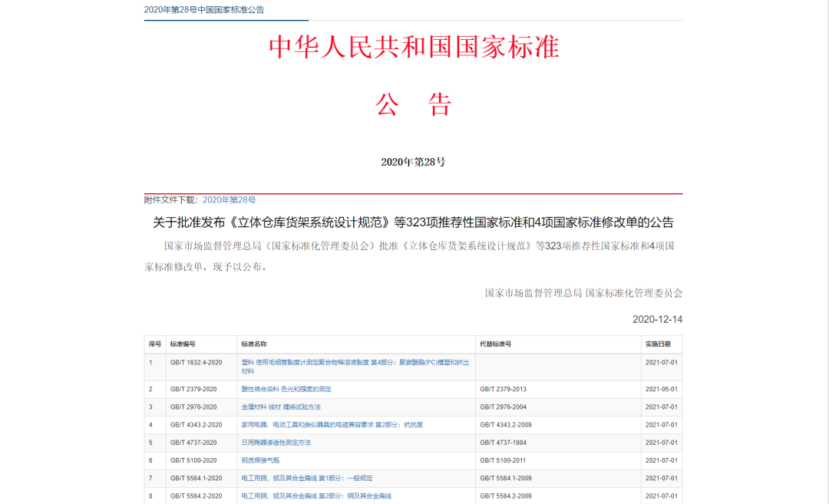Click the 实施日期 column header

tap(658, 344)
